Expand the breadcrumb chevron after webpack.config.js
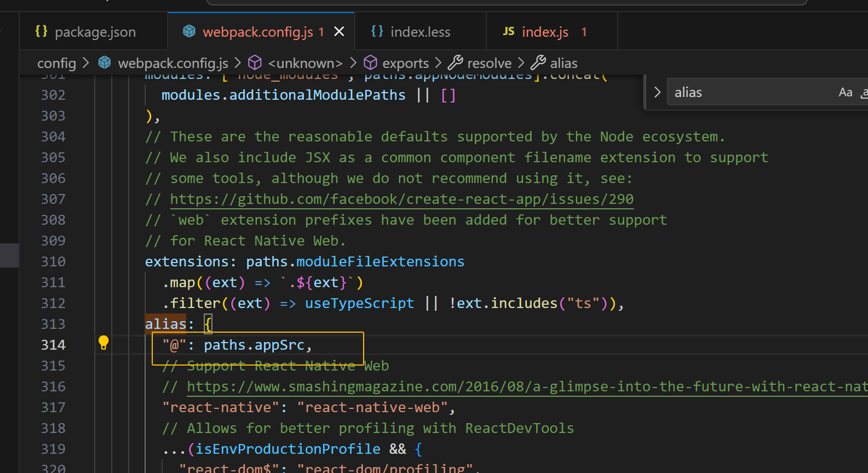 [237, 63]
